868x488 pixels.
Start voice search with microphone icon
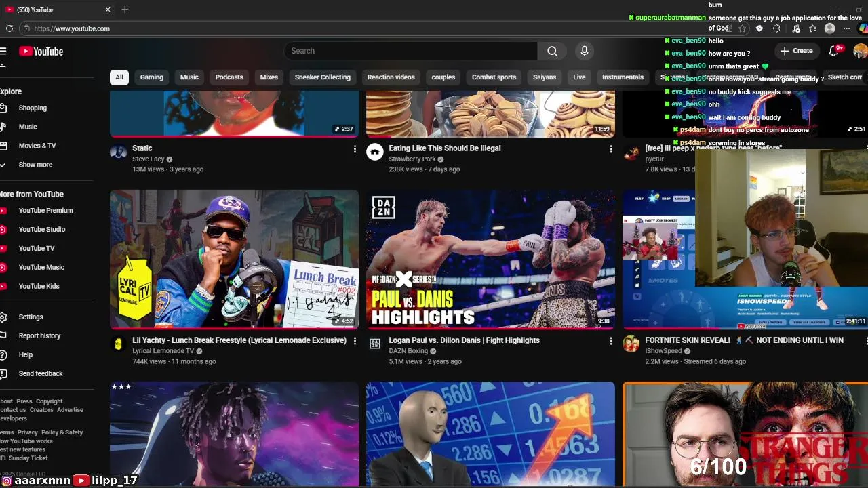[x=584, y=51]
